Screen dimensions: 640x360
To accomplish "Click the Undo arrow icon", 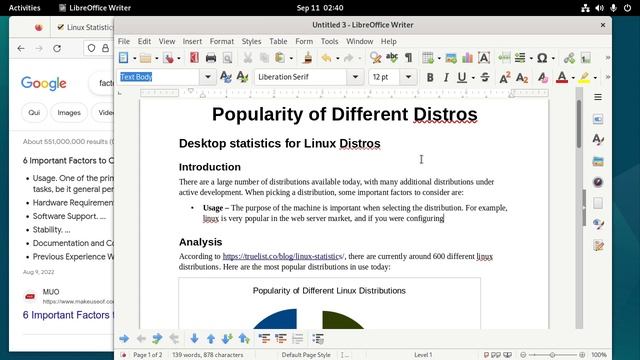I will [326, 58].
